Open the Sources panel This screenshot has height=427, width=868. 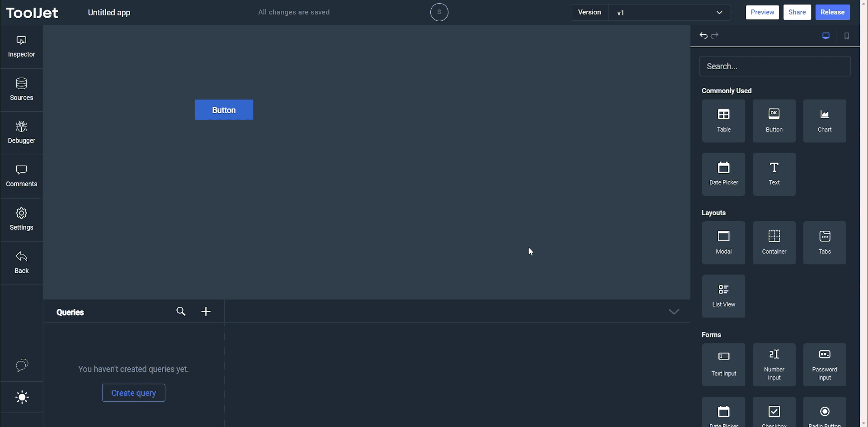[x=21, y=88]
